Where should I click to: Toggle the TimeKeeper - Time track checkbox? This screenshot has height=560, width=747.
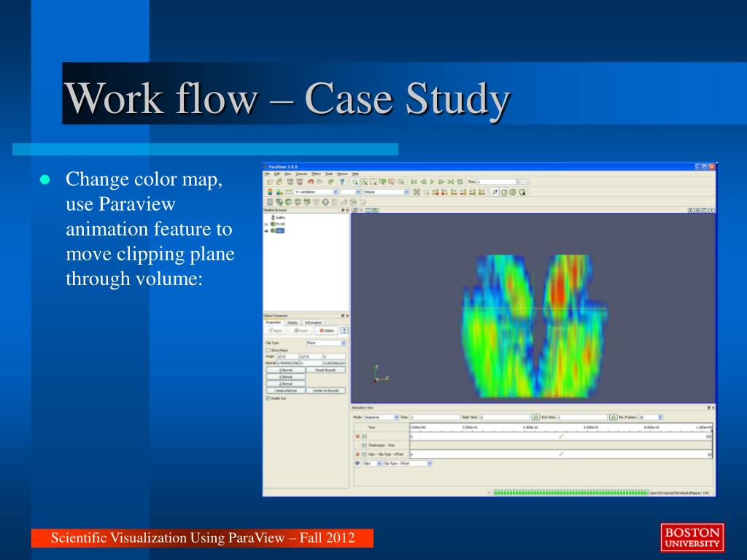(x=365, y=446)
